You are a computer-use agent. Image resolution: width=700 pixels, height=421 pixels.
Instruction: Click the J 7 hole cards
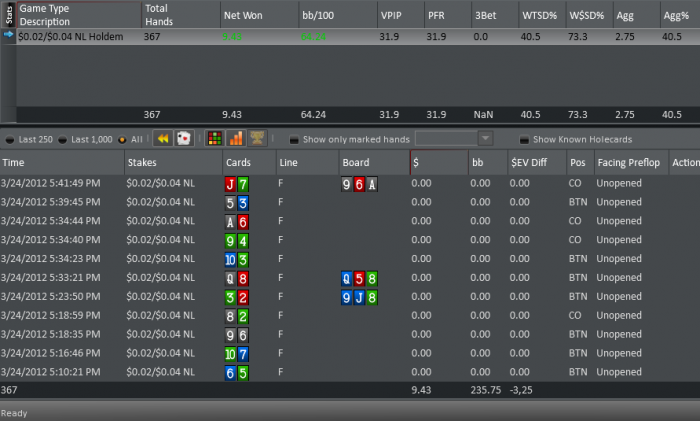237,184
